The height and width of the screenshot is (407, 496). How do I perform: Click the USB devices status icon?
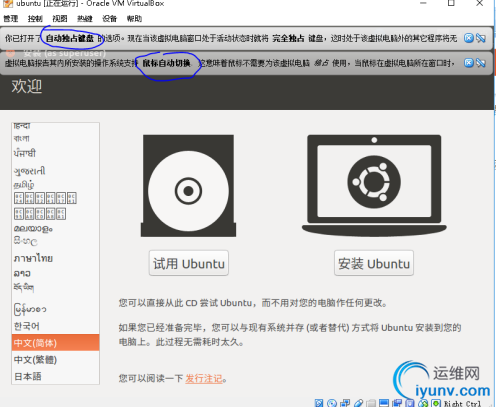tap(359, 403)
